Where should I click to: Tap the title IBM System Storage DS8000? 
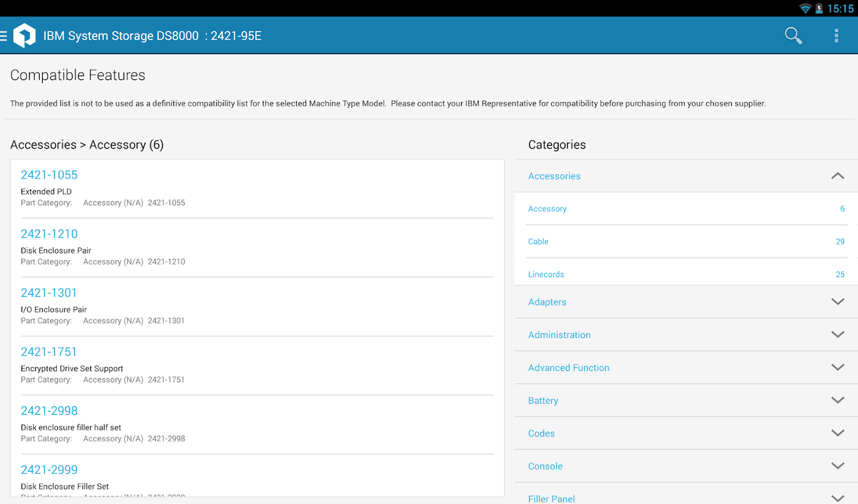click(x=121, y=36)
